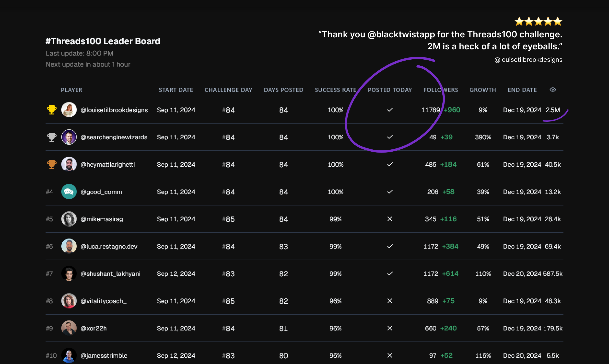Viewport: 609px width, 364px height.
Task: Click the END DATE column header
Action: tap(522, 90)
